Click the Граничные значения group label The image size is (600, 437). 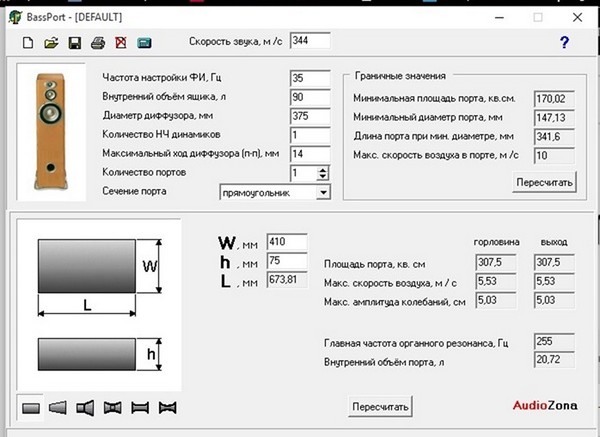pos(400,76)
